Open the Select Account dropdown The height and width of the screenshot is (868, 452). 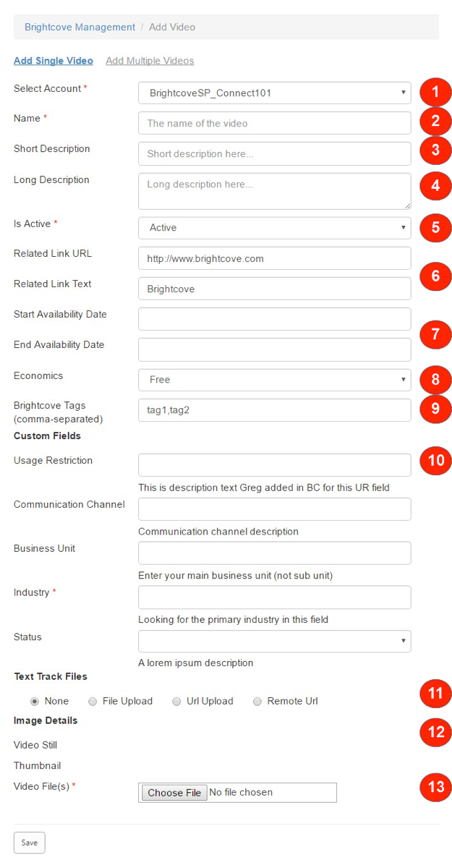(x=274, y=93)
